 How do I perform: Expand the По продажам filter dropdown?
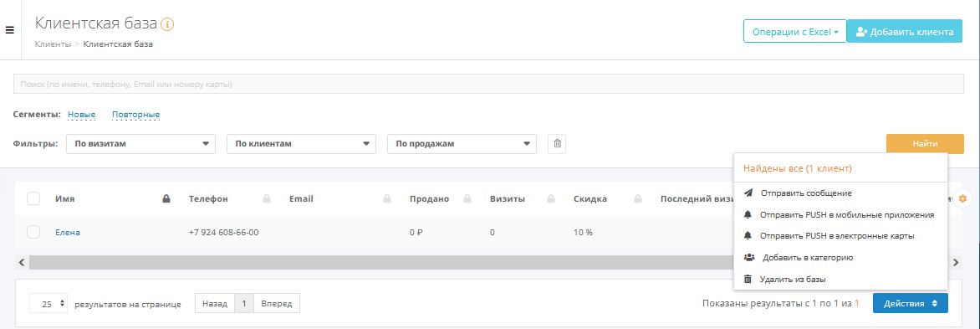pos(462,144)
